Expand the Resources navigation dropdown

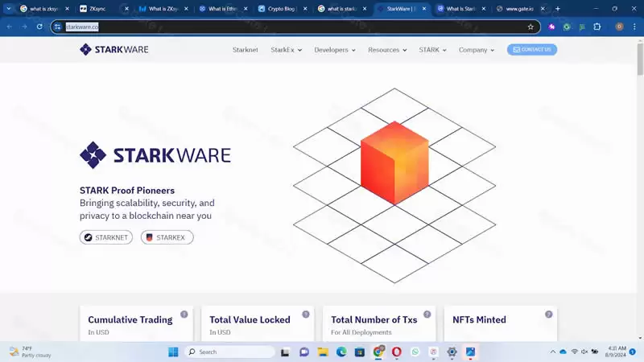click(387, 50)
